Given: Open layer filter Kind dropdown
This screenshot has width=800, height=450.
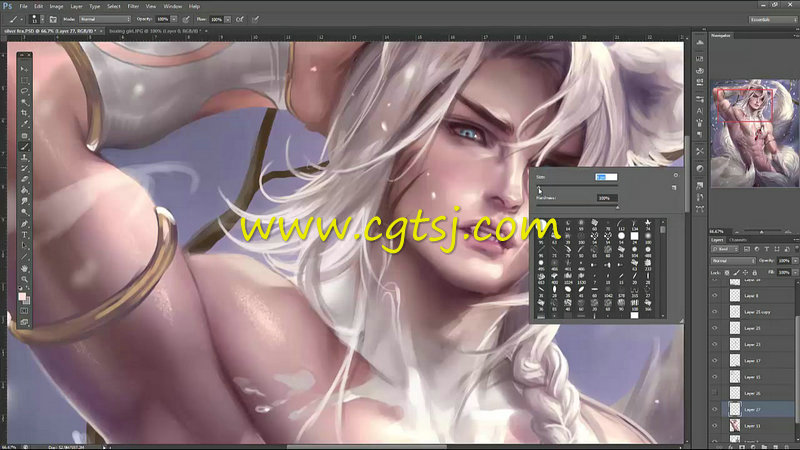Looking at the screenshot, I should click(725, 249).
